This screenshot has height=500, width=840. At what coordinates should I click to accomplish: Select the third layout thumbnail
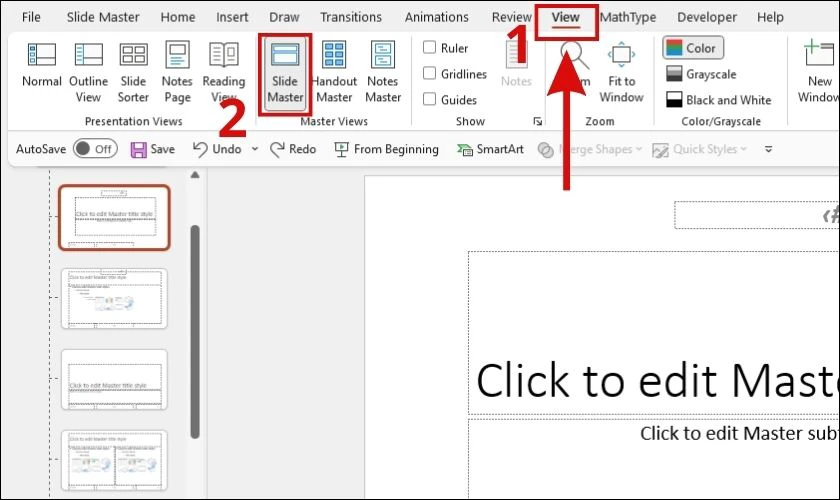click(x=115, y=379)
